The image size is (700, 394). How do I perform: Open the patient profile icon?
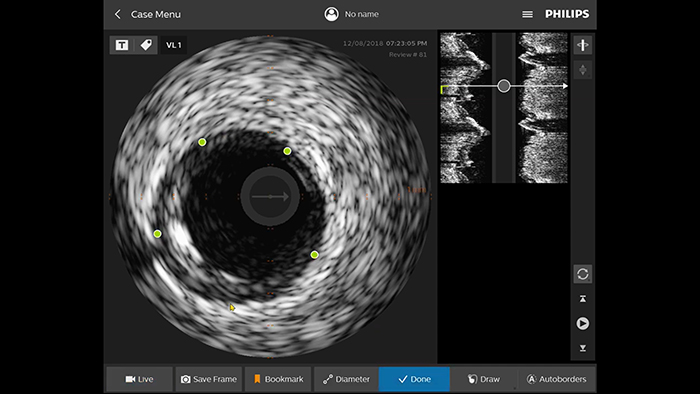pyautogui.click(x=331, y=14)
